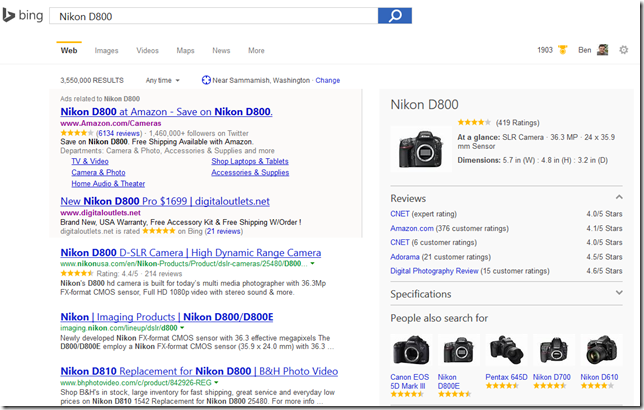Open the Nikon D610 text link

(599, 377)
